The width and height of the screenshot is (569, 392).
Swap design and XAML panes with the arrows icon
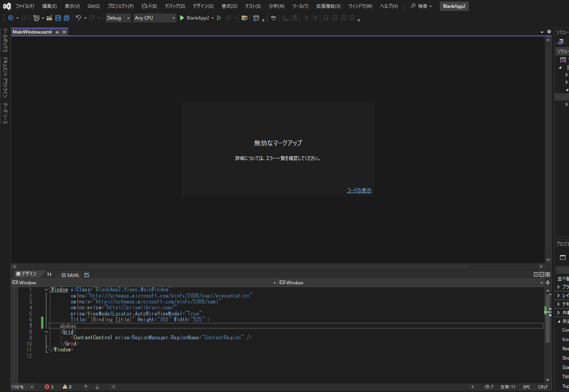(x=50, y=275)
